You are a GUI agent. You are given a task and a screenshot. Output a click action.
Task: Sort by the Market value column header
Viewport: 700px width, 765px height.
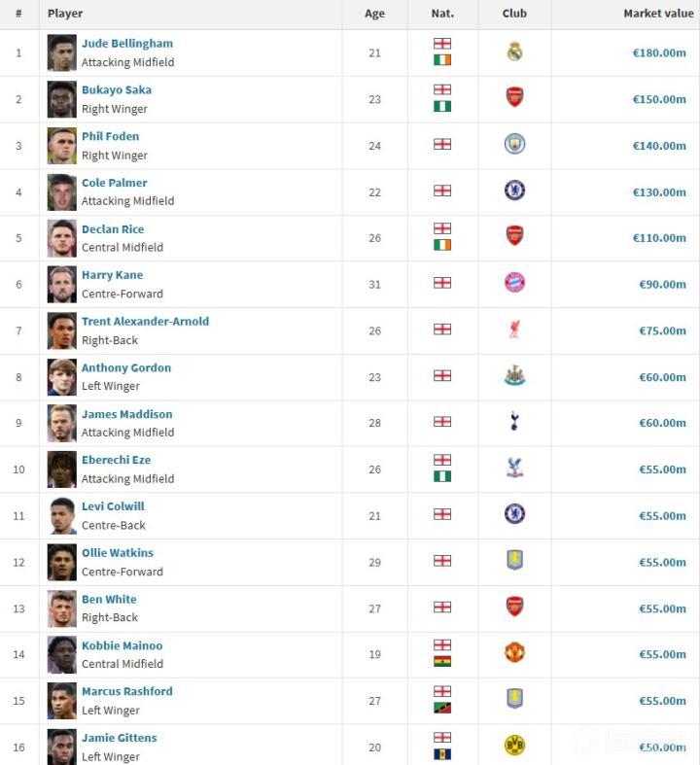(x=658, y=14)
